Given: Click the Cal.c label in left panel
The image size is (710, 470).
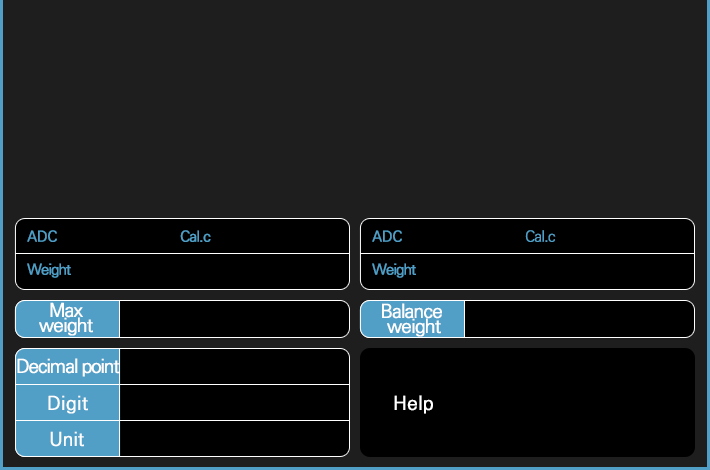Looking at the screenshot, I should pyautogui.click(x=195, y=237).
